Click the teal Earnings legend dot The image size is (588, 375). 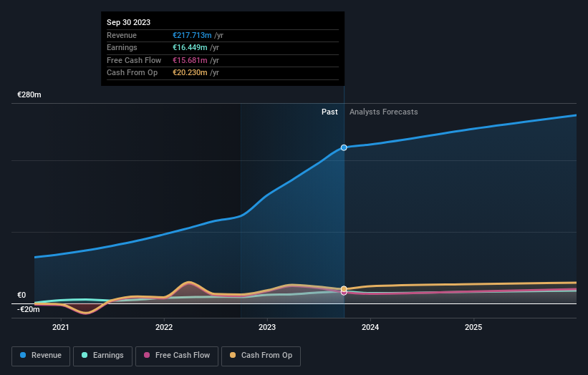(x=85, y=355)
